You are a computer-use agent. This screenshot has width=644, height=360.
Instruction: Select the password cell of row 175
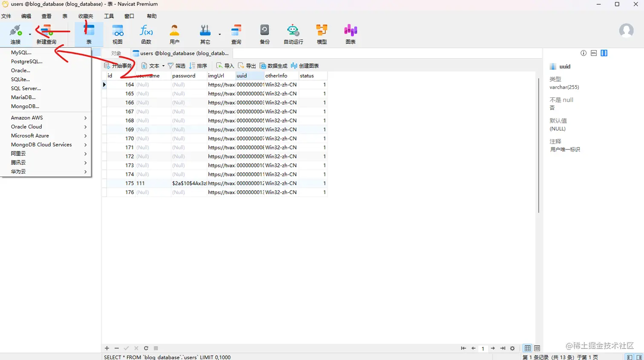click(189, 183)
